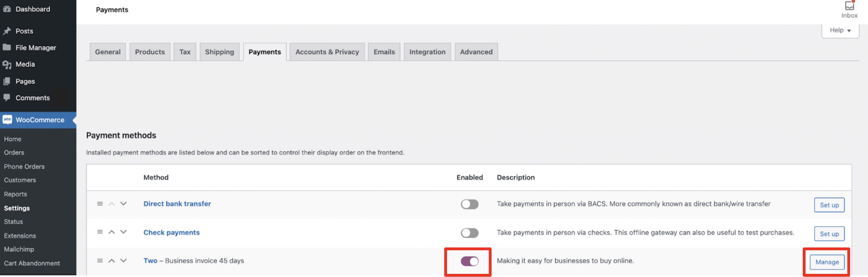Grab drag handle for Check payments row
Viewport: 868px width, 277px height.
100,232
